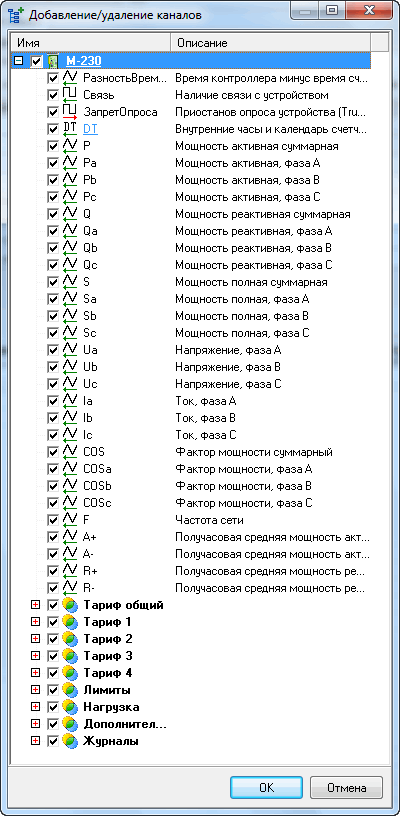Uncheck the Pa channel checkbox

click(53, 163)
